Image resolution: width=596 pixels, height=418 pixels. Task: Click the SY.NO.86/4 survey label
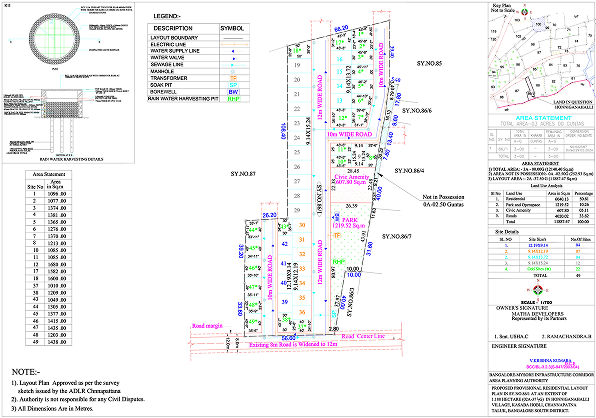coord(409,171)
